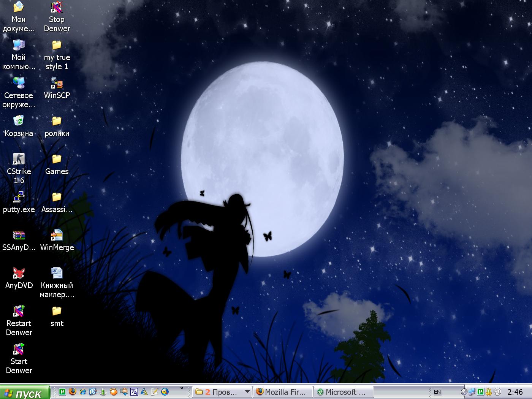The width and height of the screenshot is (532, 399).
Task: Select the putty.exe icon
Action: pos(19,202)
